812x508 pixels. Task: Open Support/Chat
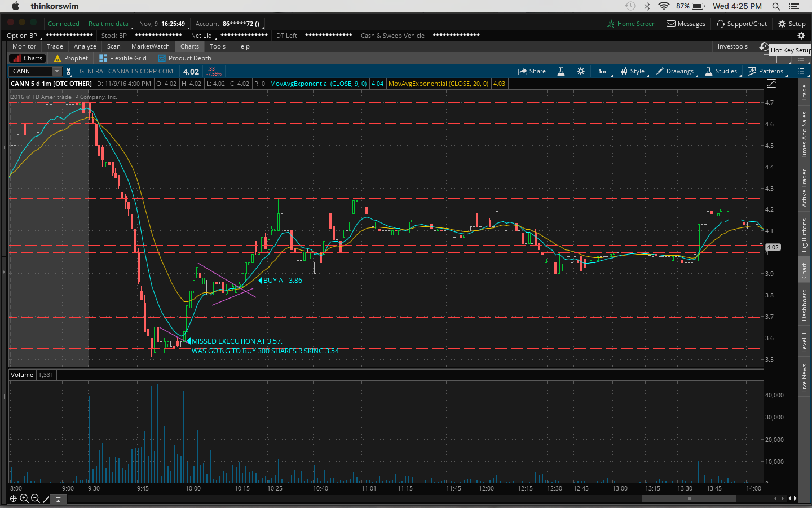tap(742, 24)
